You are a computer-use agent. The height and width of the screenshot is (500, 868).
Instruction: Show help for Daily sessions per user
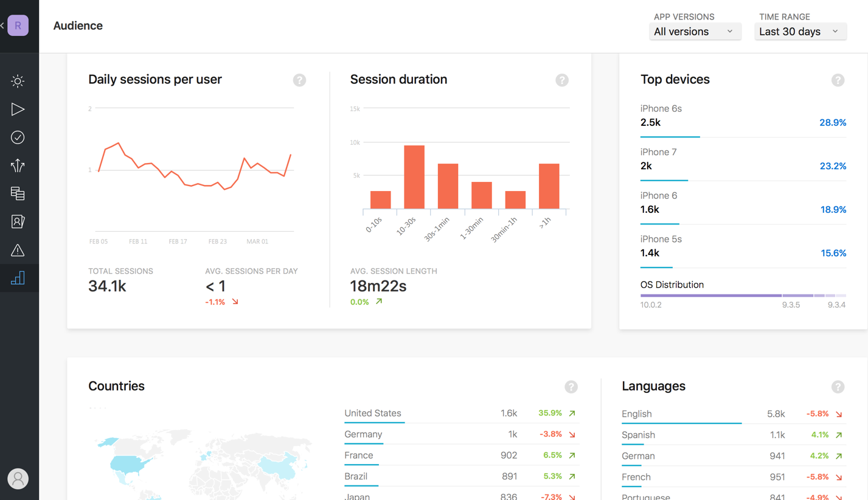[299, 80]
